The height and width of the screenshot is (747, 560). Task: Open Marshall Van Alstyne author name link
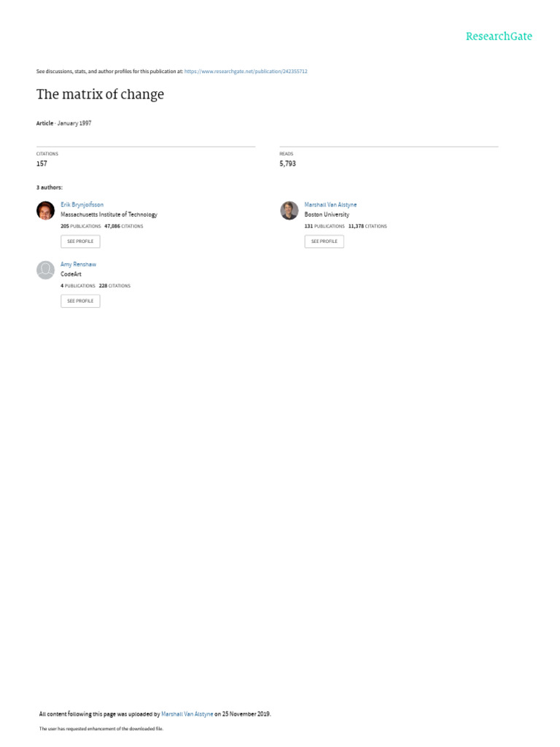[x=330, y=204]
